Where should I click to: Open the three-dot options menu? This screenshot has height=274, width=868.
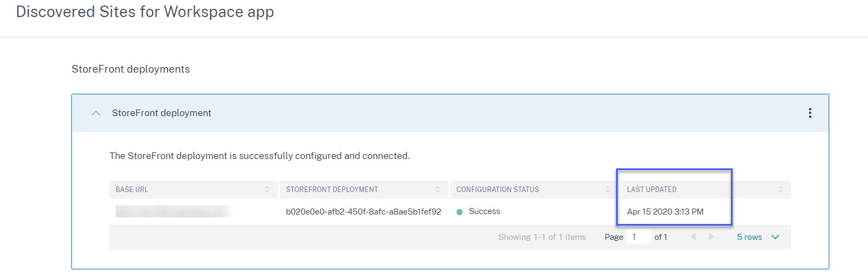(810, 113)
